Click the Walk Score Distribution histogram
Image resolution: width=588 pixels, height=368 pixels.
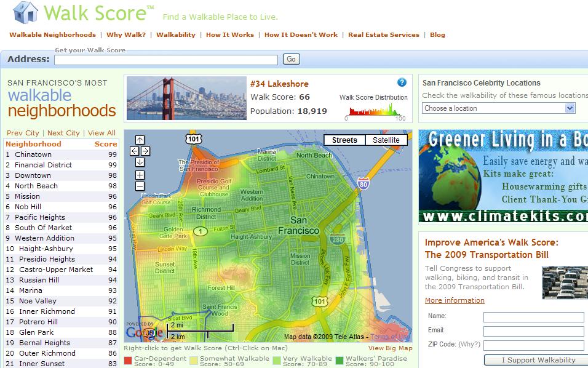pyautogui.click(x=375, y=111)
